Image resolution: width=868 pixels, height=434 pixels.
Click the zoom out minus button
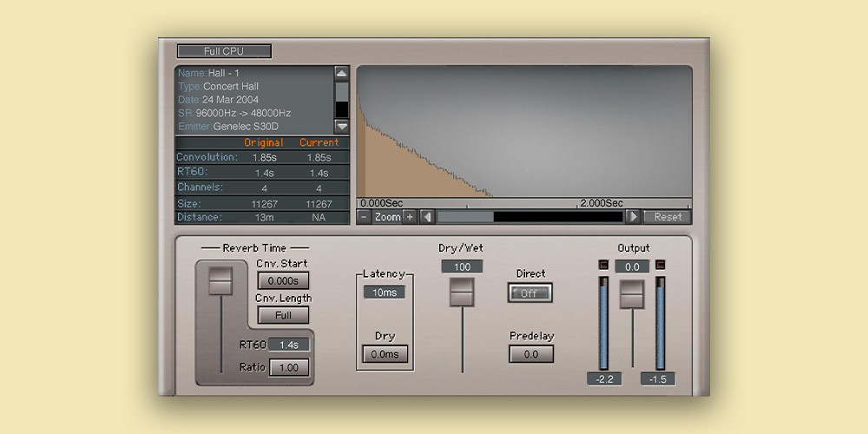pyautogui.click(x=365, y=217)
